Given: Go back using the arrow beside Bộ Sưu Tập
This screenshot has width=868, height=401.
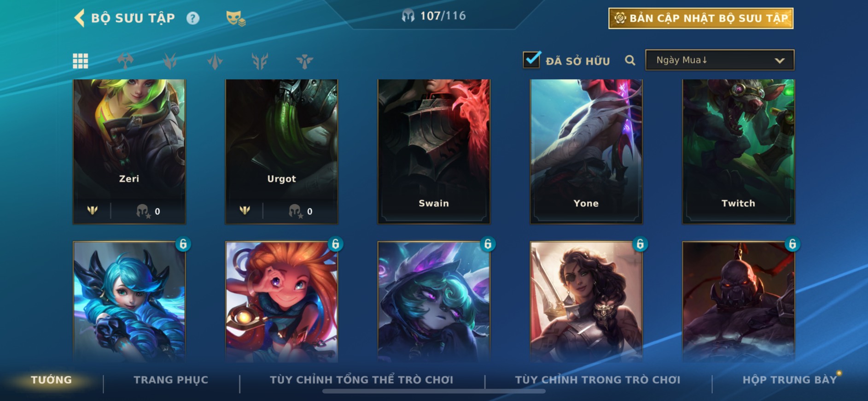Looking at the screenshot, I should coord(79,18).
